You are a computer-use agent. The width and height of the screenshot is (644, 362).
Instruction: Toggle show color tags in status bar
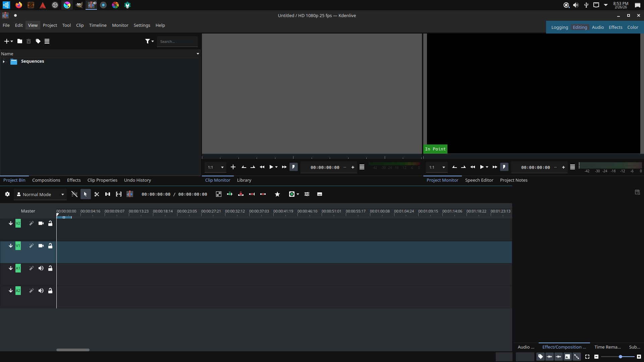(540, 357)
